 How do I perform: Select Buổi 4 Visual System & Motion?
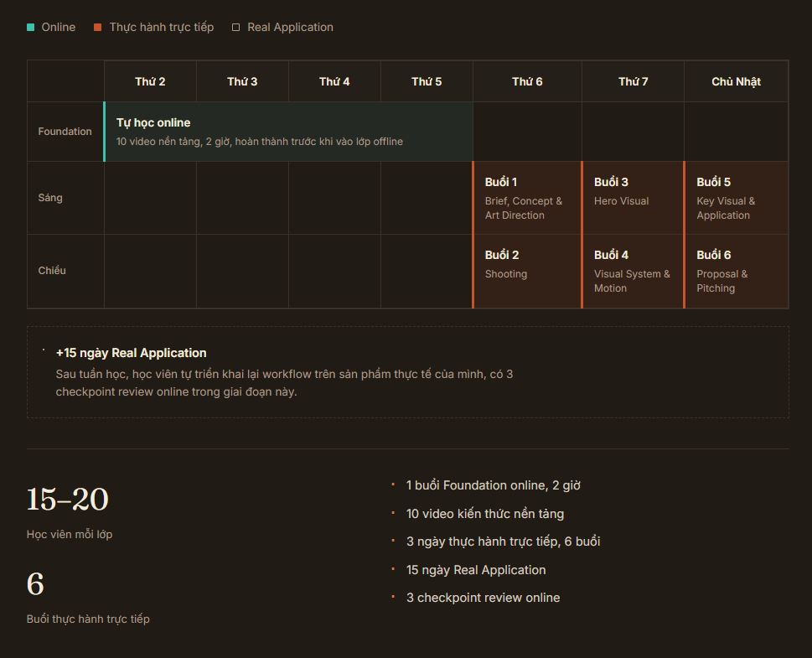pyautogui.click(x=633, y=272)
